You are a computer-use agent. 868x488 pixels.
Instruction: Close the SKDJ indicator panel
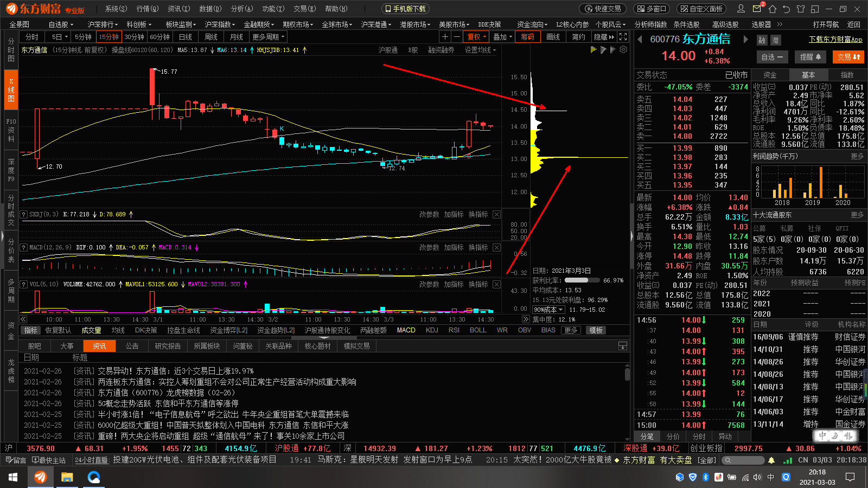tap(496, 214)
